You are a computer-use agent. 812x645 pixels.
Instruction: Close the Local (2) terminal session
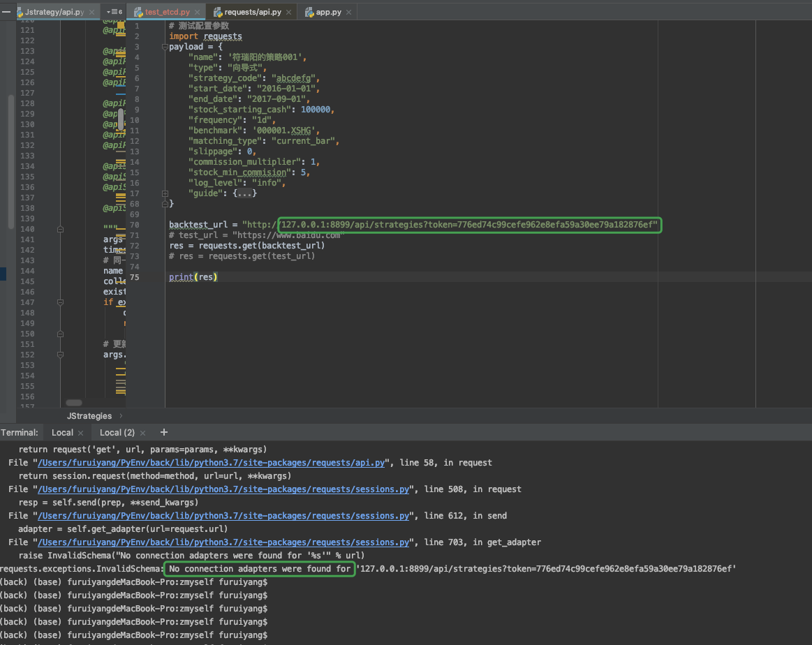(x=143, y=433)
